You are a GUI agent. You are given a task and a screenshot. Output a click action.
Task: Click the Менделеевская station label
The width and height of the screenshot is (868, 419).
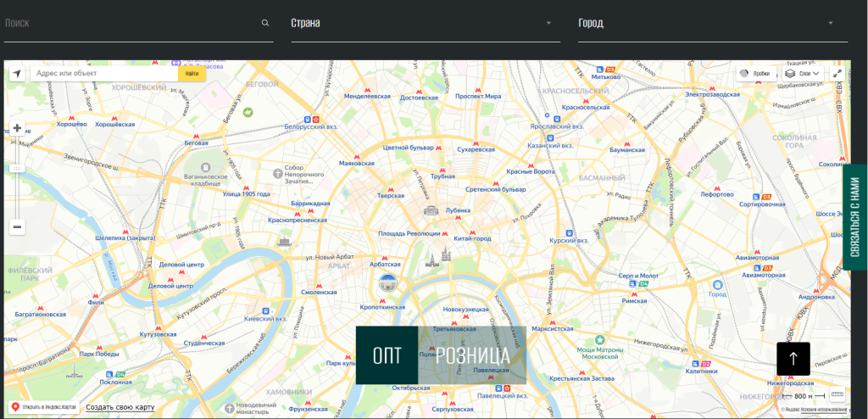pos(367,97)
